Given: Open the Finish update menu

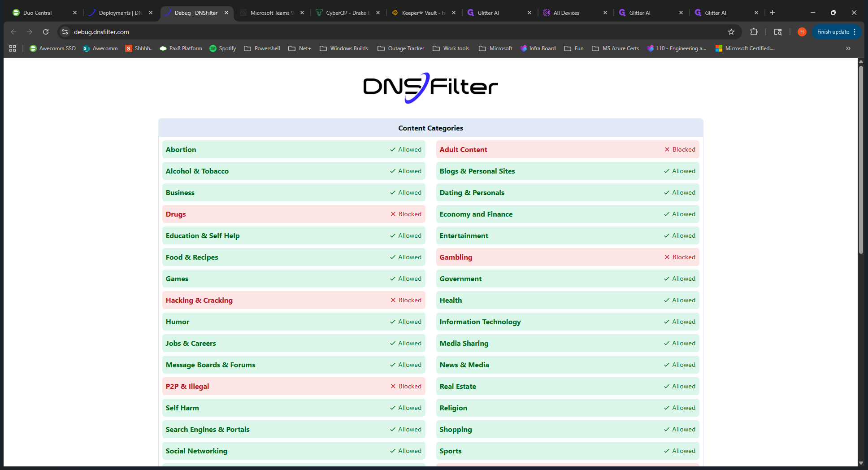Looking at the screenshot, I should [837, 32].
